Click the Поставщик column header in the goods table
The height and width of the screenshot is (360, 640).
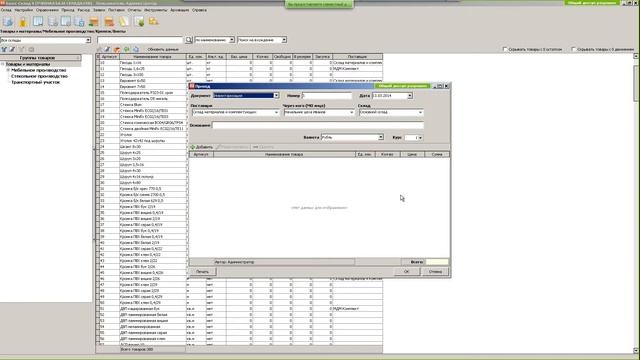tap(358, 57)
